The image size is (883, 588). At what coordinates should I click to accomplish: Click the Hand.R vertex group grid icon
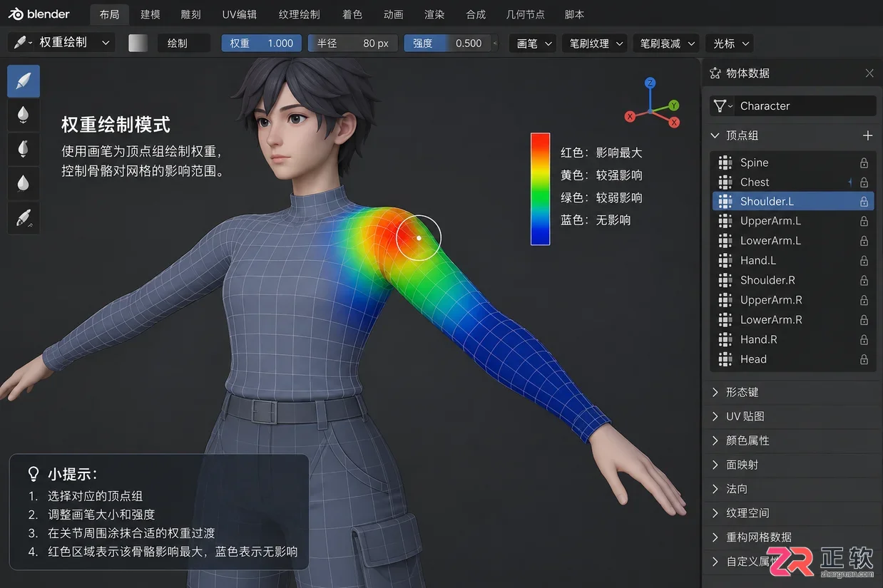725,340
